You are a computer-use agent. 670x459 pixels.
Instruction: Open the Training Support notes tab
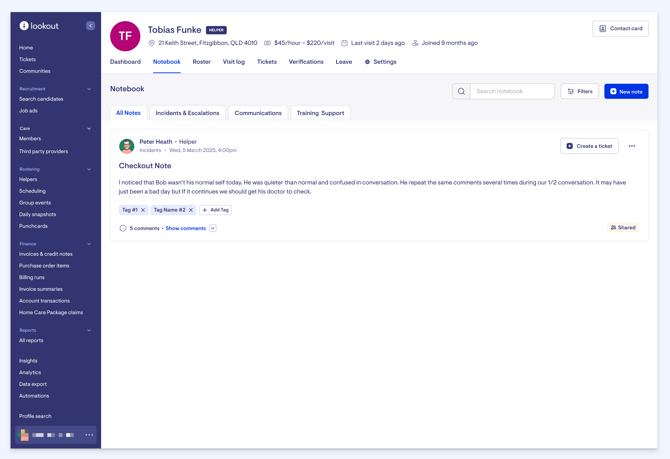(x=320, y=113)
